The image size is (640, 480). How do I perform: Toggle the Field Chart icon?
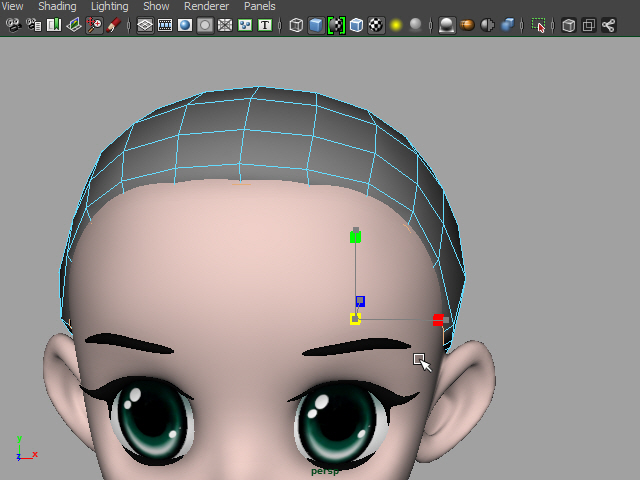coord(225,25)
